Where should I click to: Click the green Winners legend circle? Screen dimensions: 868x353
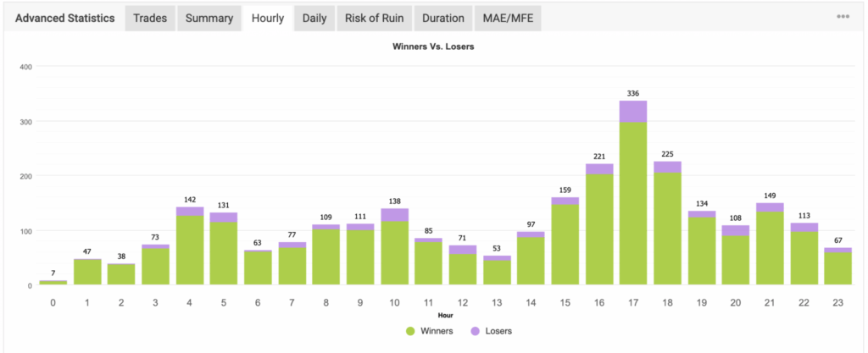(x=410, y=331)
